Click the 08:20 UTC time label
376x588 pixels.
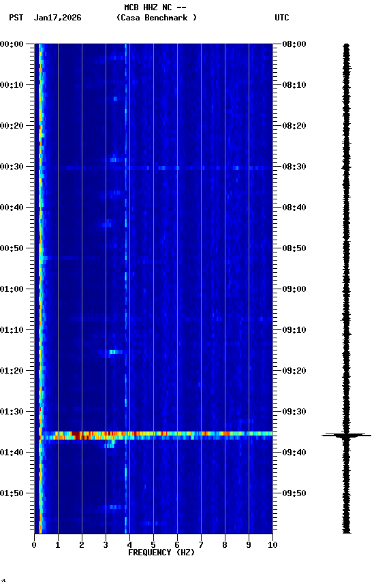294,126
